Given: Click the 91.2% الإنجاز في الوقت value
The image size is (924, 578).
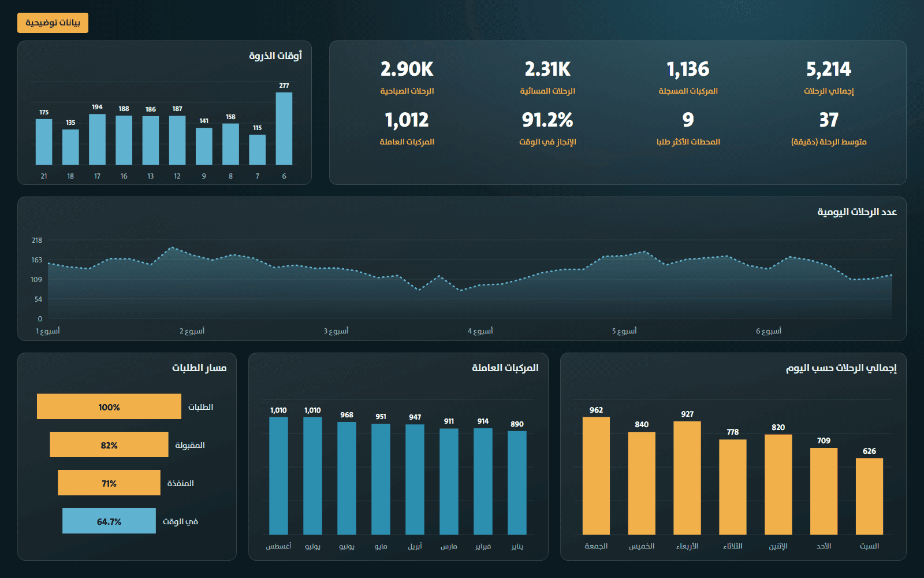Looking at the screenshot, I should point(547,120).
